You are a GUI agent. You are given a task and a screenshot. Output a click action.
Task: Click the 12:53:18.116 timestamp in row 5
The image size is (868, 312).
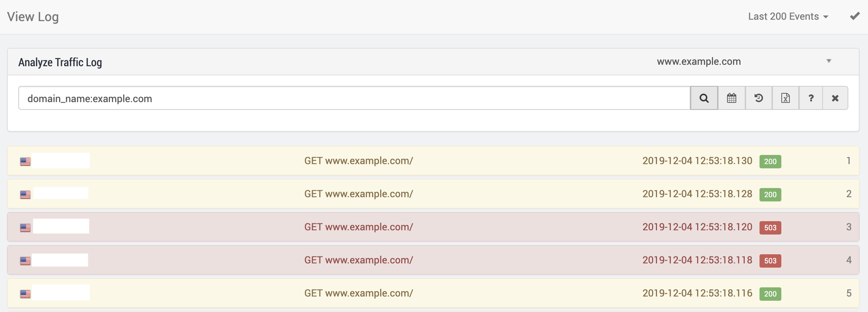pyautogui.click(x=697, y=293)
